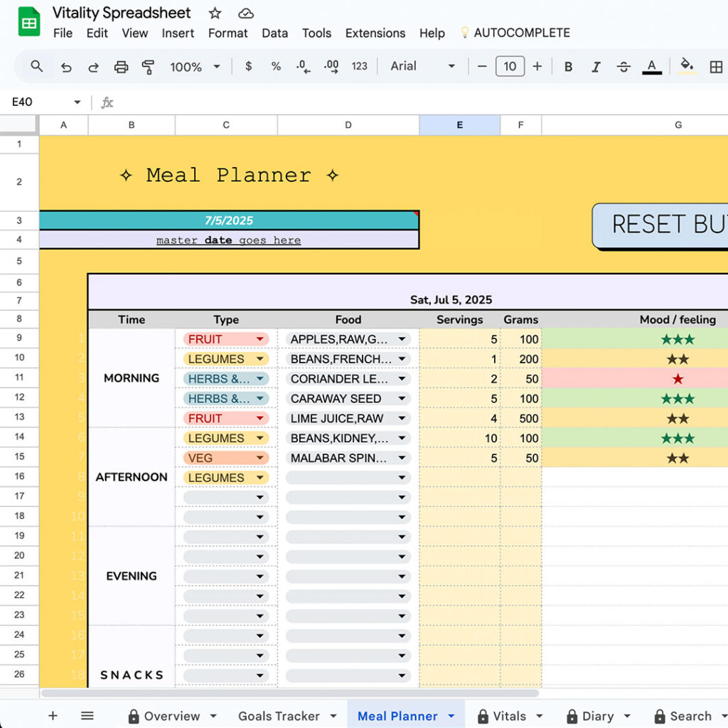Undo the last action
This screenshot has height=728, width=728.
point(66,67)
